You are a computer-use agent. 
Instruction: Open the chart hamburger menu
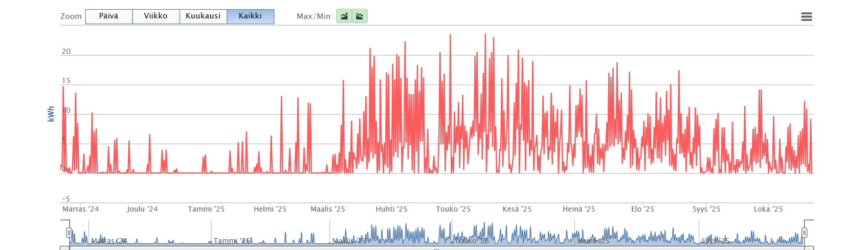tap(807, 17)
